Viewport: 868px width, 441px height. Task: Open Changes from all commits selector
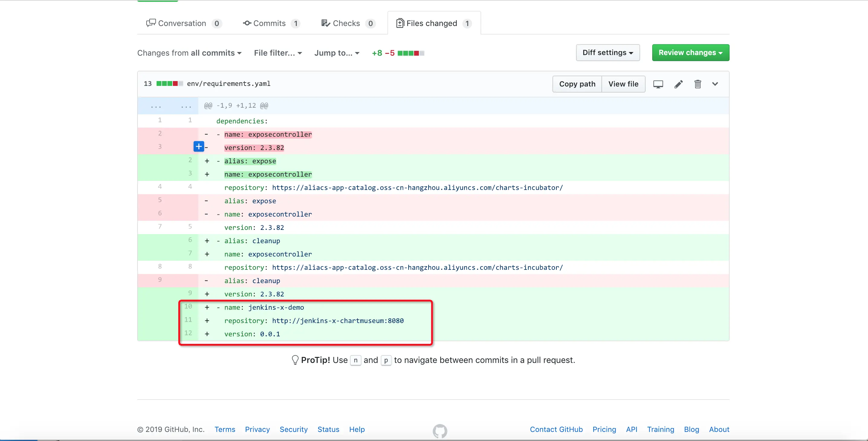[189, 53]
